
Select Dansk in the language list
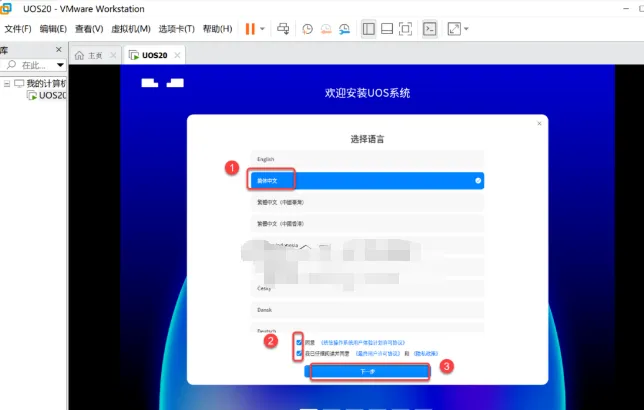[x=367, y=310]
